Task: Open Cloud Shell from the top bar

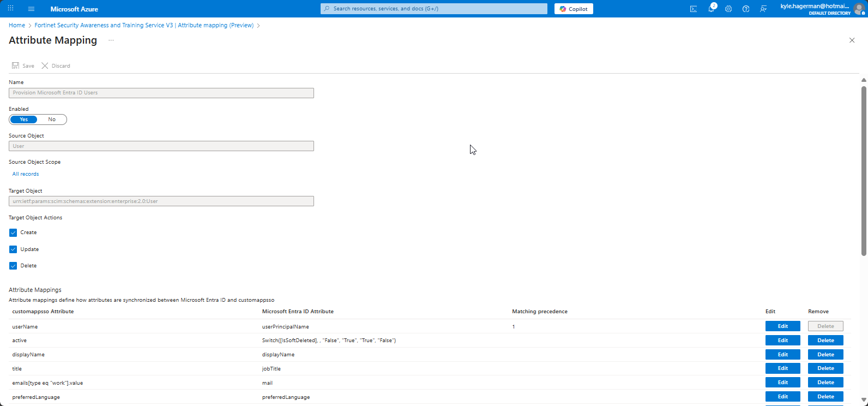Action: tap(694, 9)
